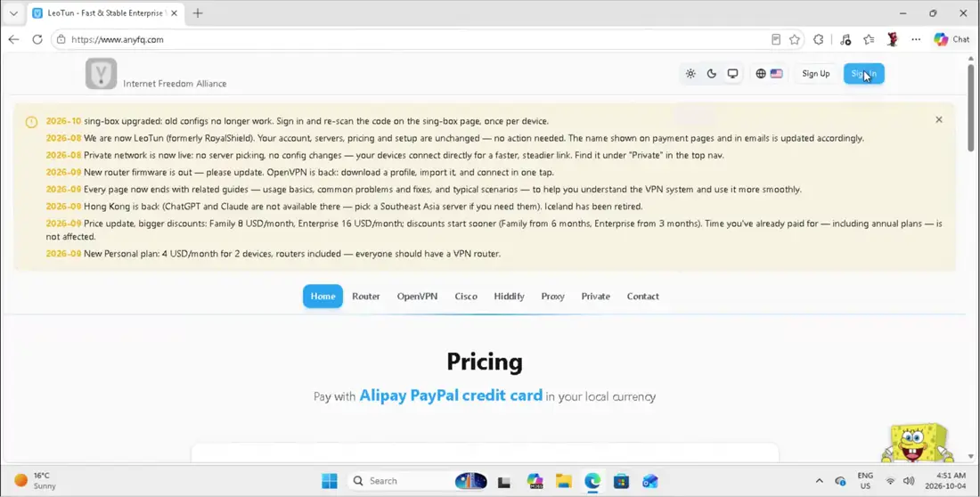
Task: Open the Contact navigation tab
Action: (x=642, y=297)
